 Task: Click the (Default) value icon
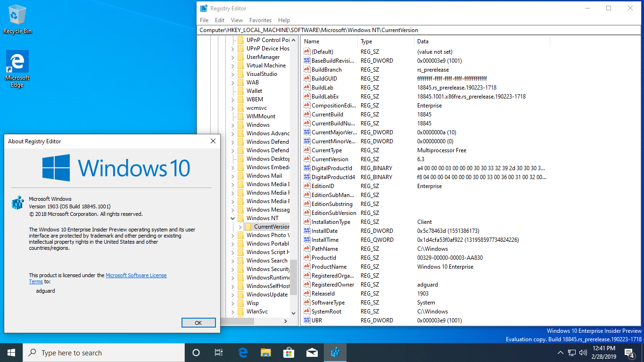point(307,51)
